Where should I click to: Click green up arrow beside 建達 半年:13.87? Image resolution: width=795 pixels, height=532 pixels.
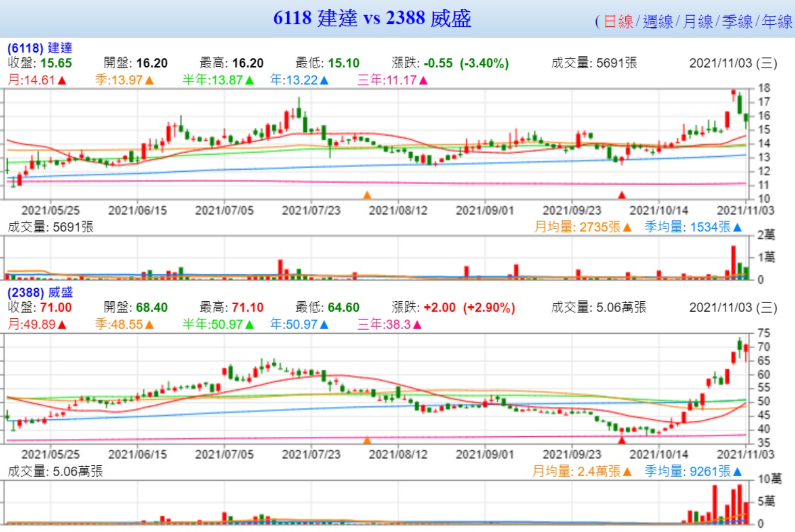tap(249, 80)
